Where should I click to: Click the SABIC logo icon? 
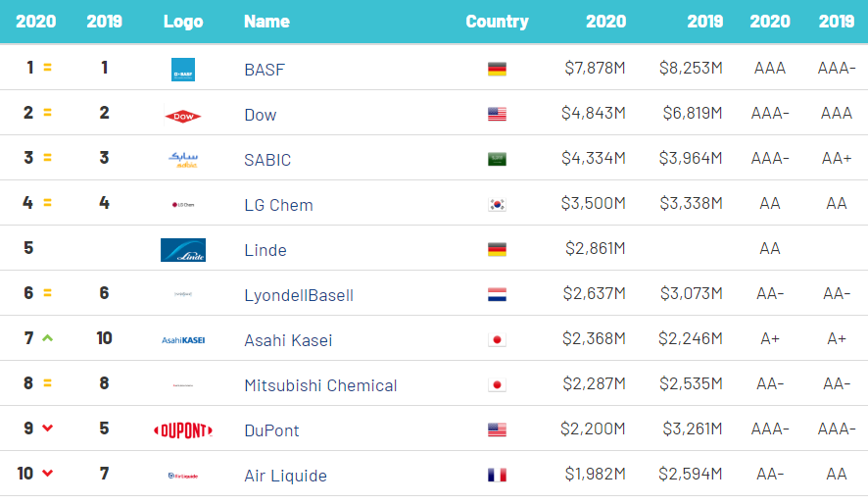pyautogui.click(x=183, y=159)
